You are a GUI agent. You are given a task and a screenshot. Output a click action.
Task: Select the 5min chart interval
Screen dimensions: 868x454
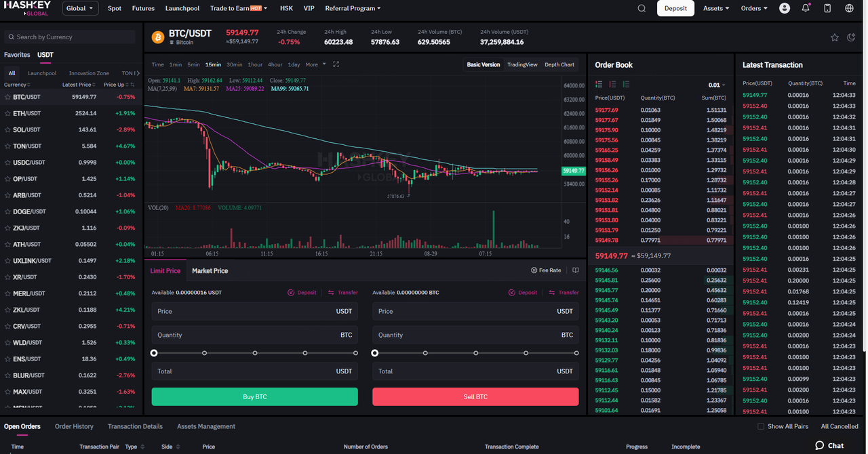click(x=193, y=64)
